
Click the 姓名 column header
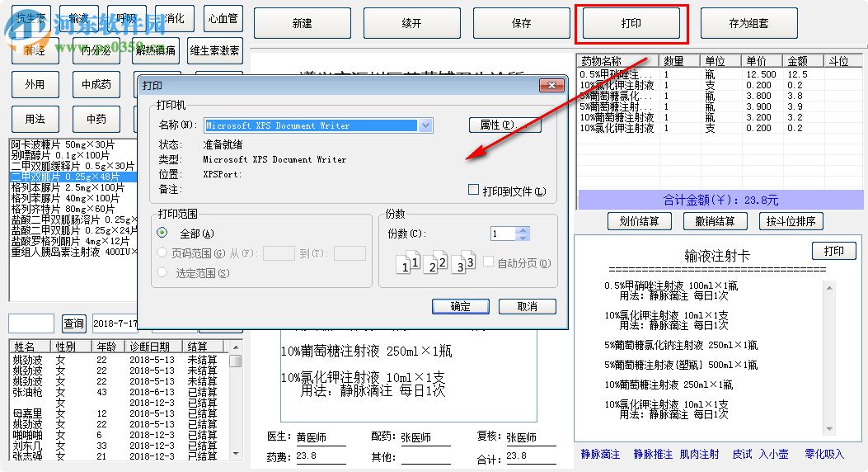coord(30,347)
